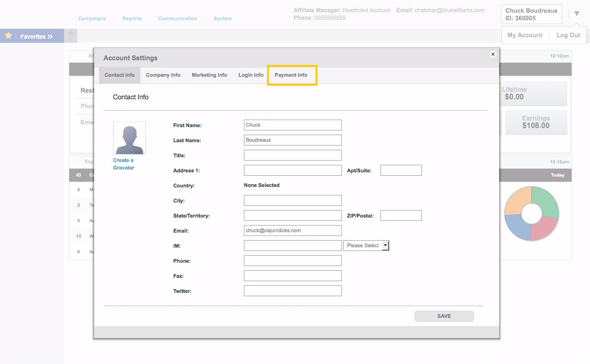Switch to the Company Info tab
The width and height of the screenshot is (590, 364).
click(x=163, y=75)
